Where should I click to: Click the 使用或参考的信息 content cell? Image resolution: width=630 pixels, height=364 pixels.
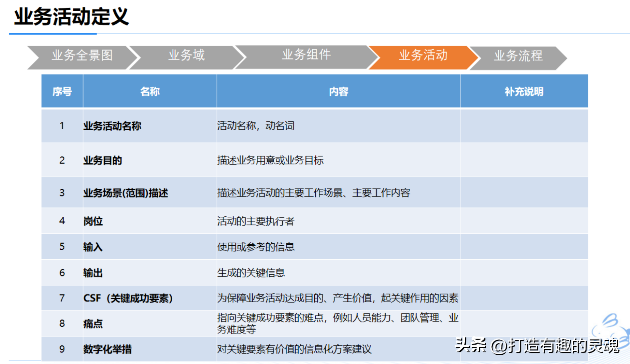338,247
